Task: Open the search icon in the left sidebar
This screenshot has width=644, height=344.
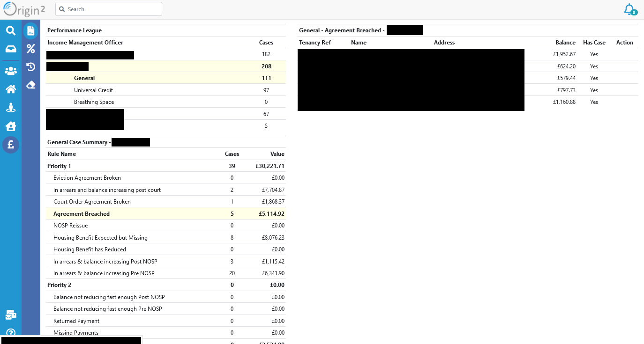Action: coord(10,31)
